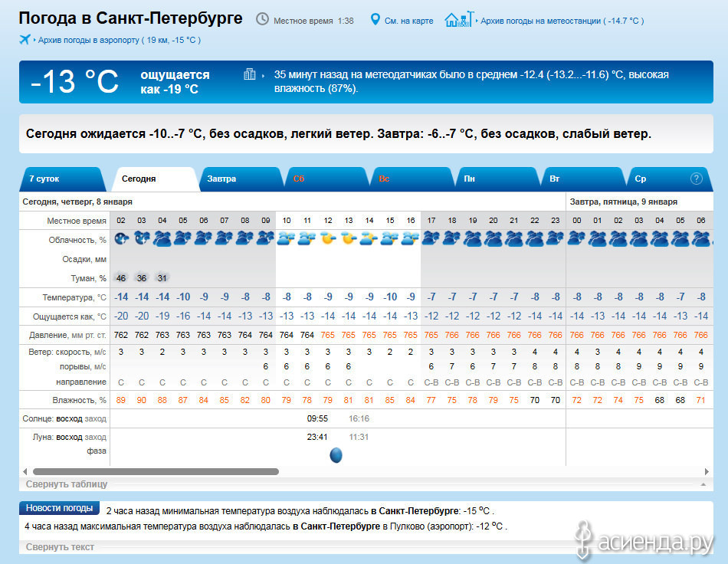Click the right scroll arrow of the table

(x=707, y=471)
